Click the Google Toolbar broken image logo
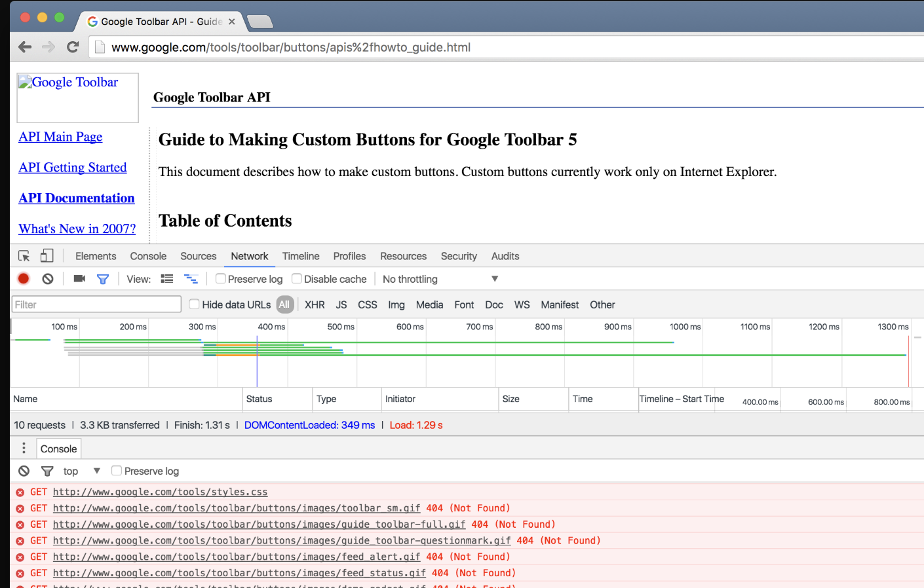This screenshot has width=924, height=588. [x=77, y=98]
